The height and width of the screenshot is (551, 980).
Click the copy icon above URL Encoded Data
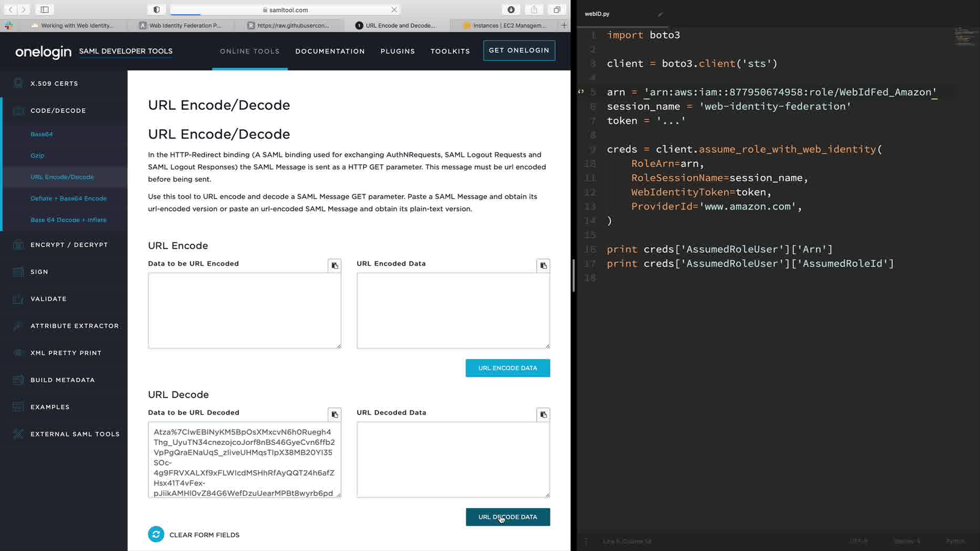(x=543, y=266)
